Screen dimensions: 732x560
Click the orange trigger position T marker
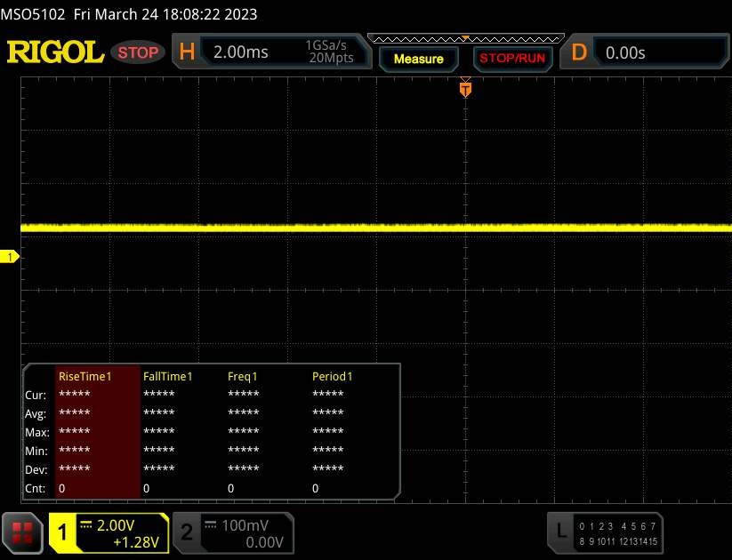point(465,89)
